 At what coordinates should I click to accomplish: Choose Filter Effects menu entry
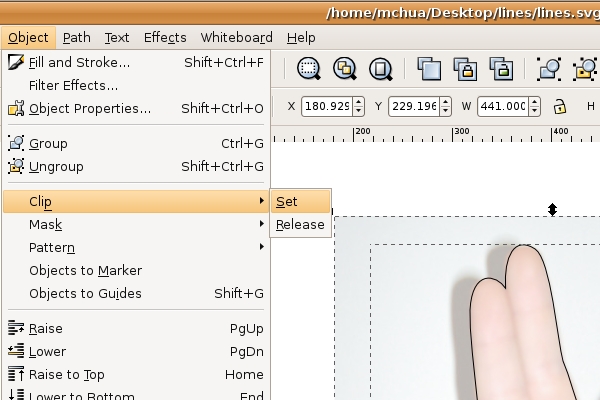click(136, 85)
